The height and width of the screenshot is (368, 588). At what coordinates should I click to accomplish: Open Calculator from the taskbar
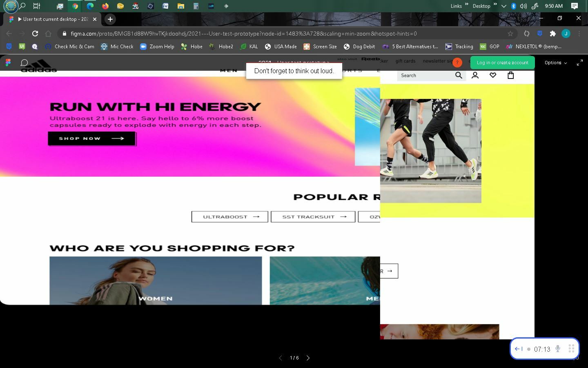pyautogui.click(x=196, y=6)
